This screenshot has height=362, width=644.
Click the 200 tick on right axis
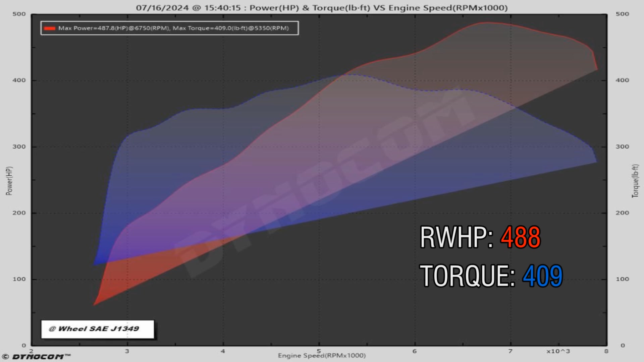622,213
